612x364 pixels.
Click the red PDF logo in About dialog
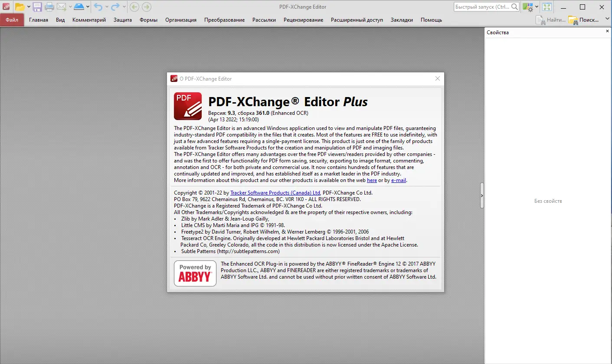click(x=188, y=106)
